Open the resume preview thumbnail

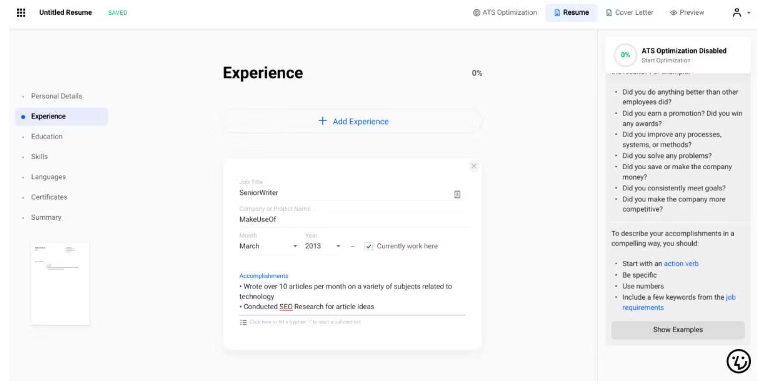point(60,284)
